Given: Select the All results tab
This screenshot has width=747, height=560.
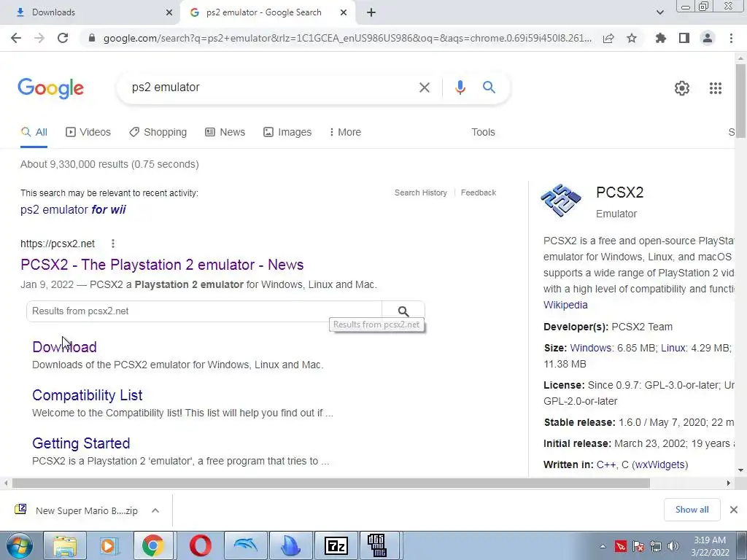Looking at the screenshot, I should (34, 133).
